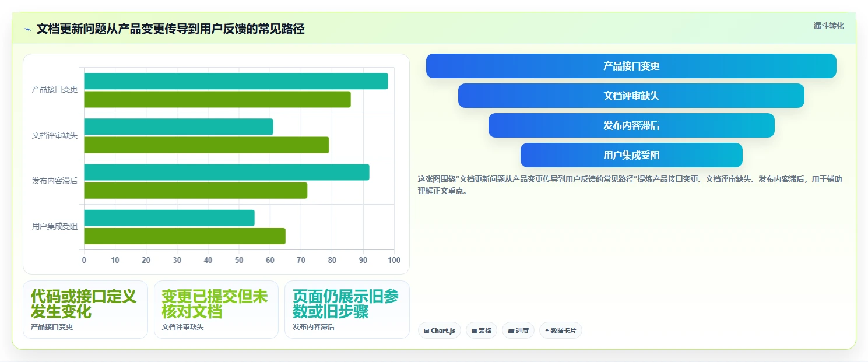Open the 变更已提交但未核对文档 data card
The width and height of the screenshot is (868, 362).
pos(216,310)
